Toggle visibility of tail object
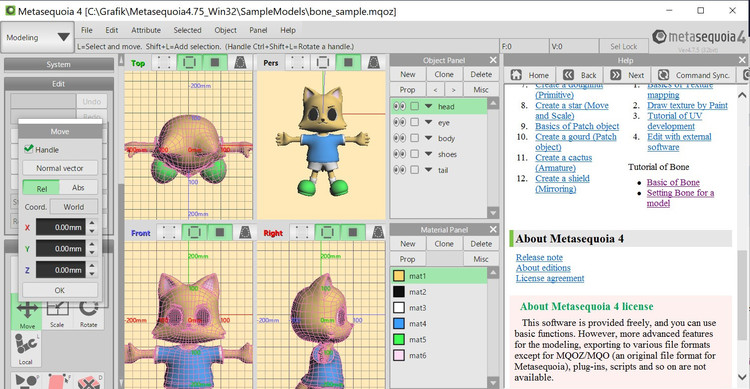The height and width of the screenshot is (389, 750). [x=399, y=169]
